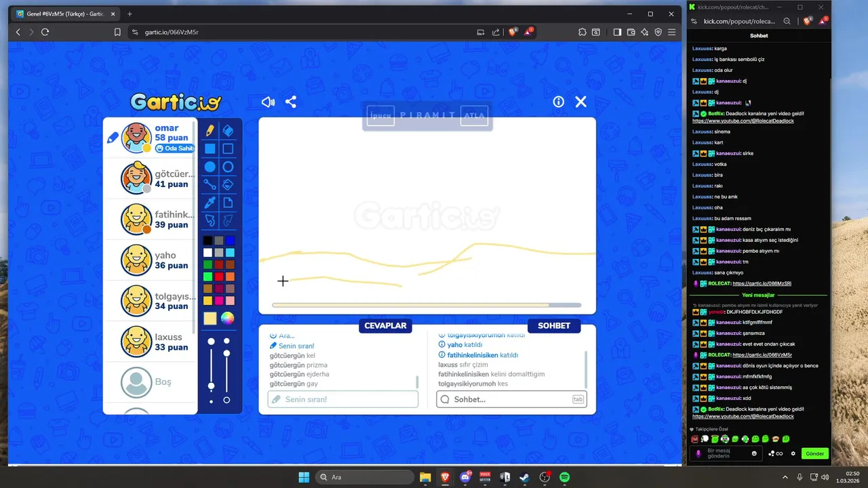Select the pencil drawing tool

coord(210,131)
